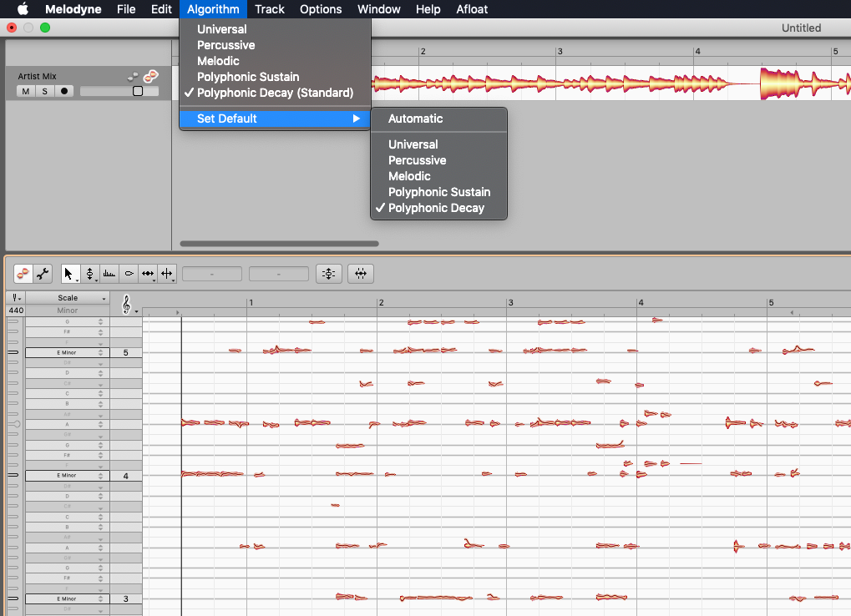Click the right dash field in note toolbar
This screenshot has width=851, height=616.
coord(279,274)
